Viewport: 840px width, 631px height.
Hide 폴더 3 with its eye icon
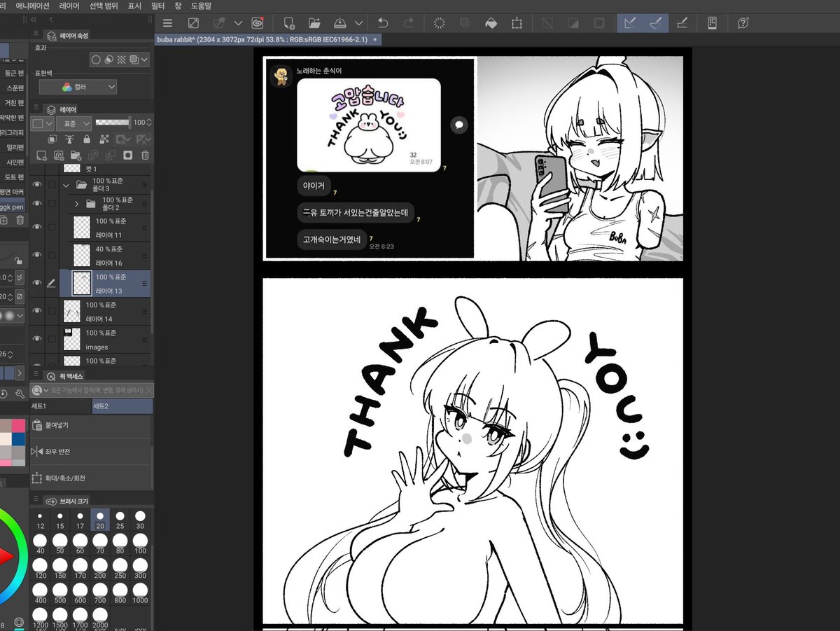38,184
